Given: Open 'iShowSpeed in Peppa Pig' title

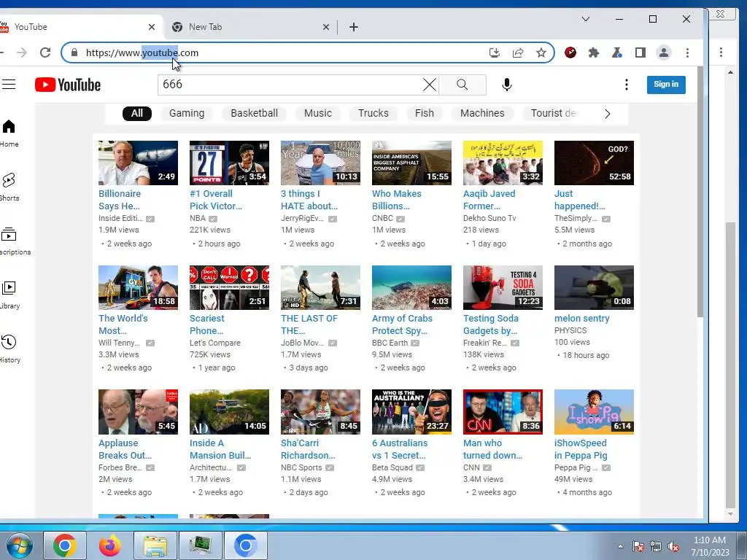Looking at the screenshot, I should (x=581, y=449).
